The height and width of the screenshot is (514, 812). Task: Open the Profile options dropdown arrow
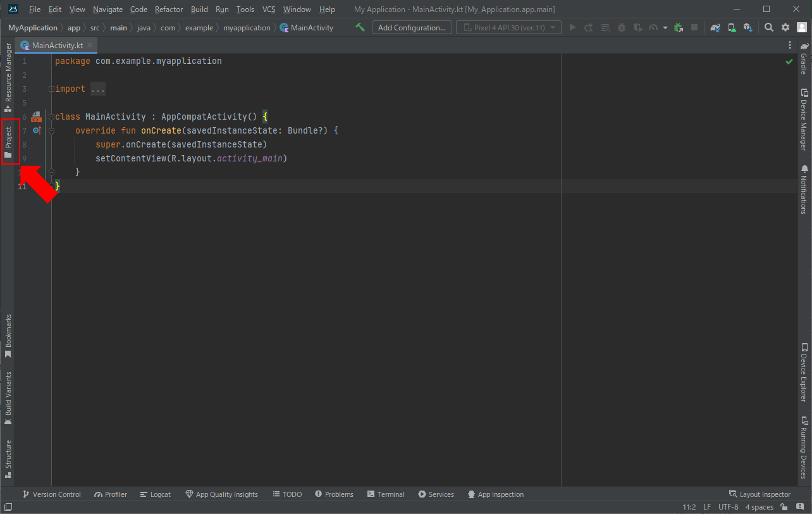tap(665, 28)
